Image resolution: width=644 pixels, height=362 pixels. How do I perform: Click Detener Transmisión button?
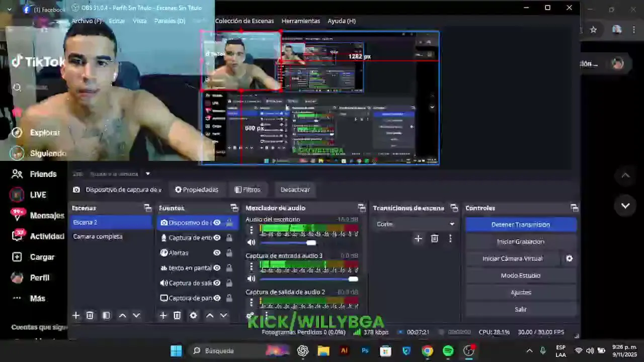[x=521, y=225]
